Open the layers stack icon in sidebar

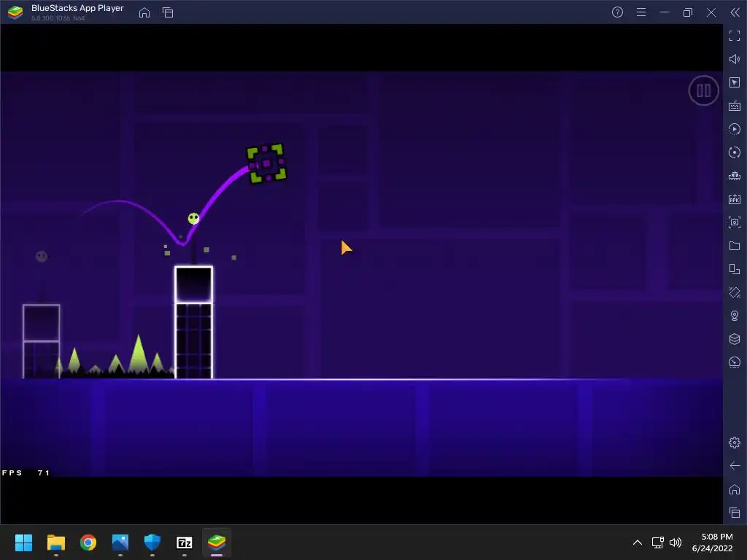tap(735, 339)
